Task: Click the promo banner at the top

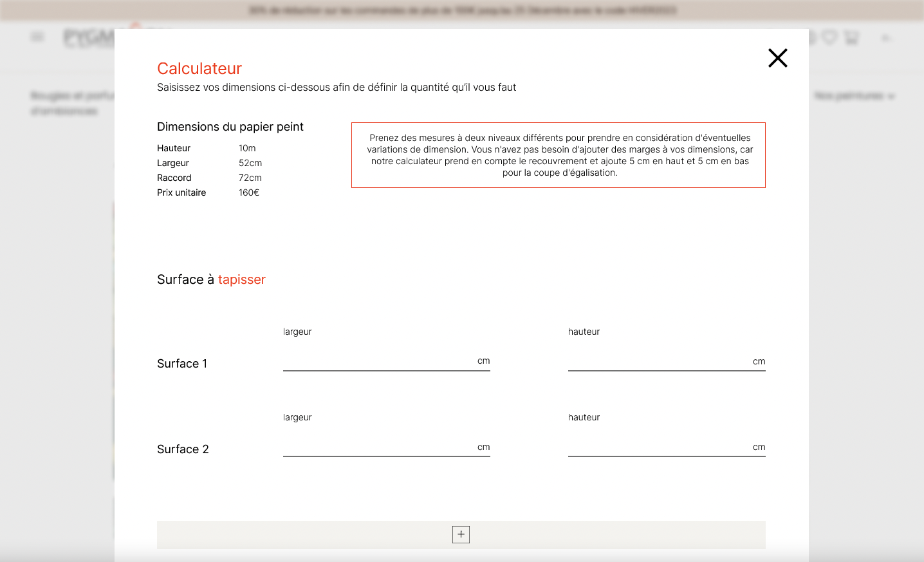Action: click(462, 10)
